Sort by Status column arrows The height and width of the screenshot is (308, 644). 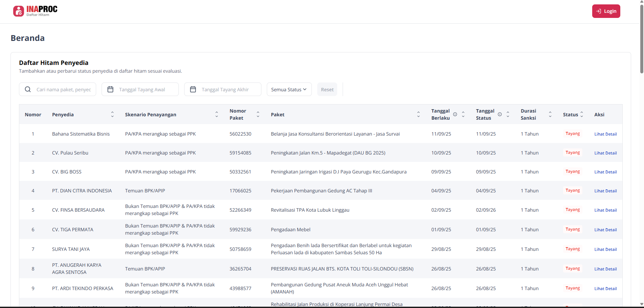582,115
